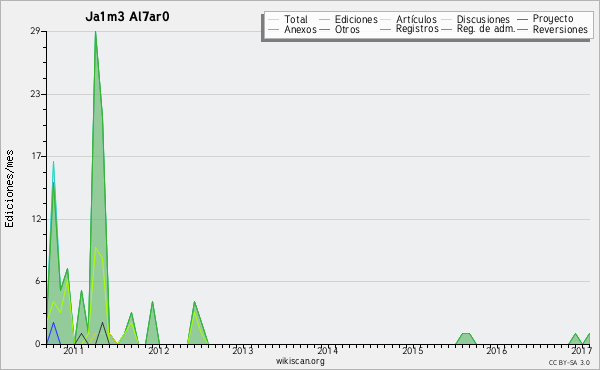Click the cyan Total legend line swatch
600x370 pixels.
(274, 19)
